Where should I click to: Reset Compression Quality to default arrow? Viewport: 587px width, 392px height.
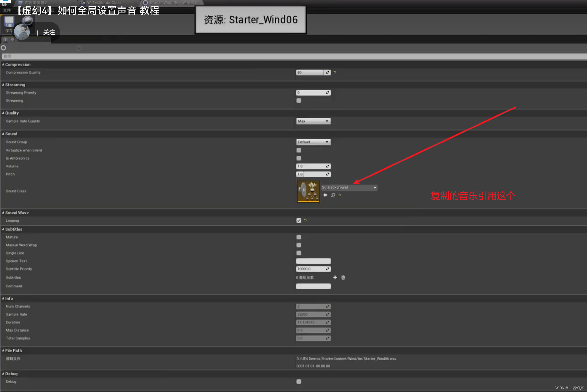click(x=335, y=72)
